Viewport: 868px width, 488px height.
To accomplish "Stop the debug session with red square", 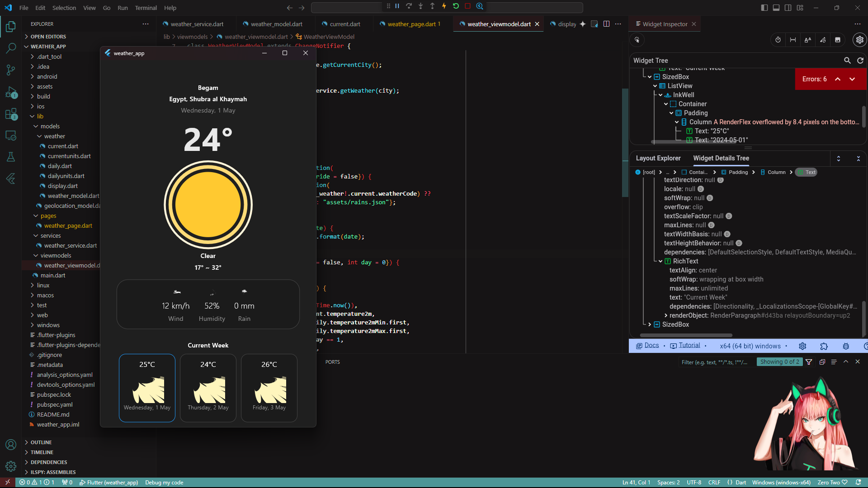I will coord(467,6).
